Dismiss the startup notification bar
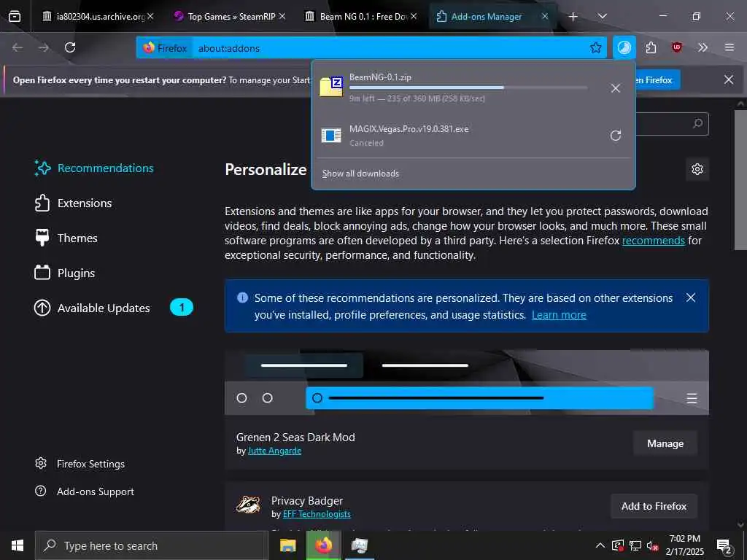Image resolution: width=747 pixels, height=560 pixels. click(729, 79)
